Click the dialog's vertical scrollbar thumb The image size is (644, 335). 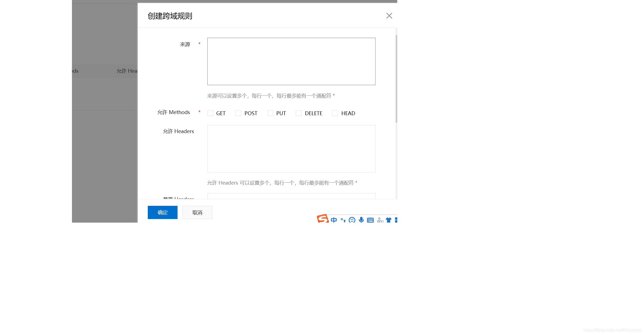396,79
